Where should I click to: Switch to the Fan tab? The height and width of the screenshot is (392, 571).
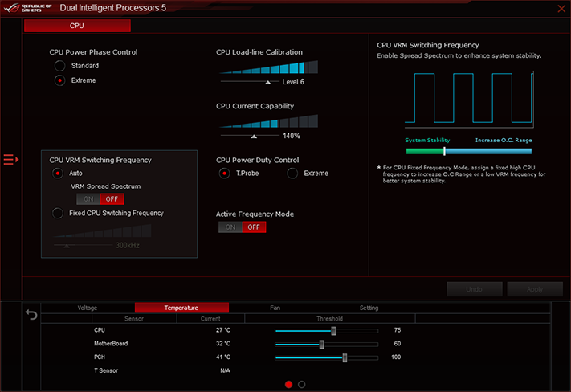coord(275,308)
